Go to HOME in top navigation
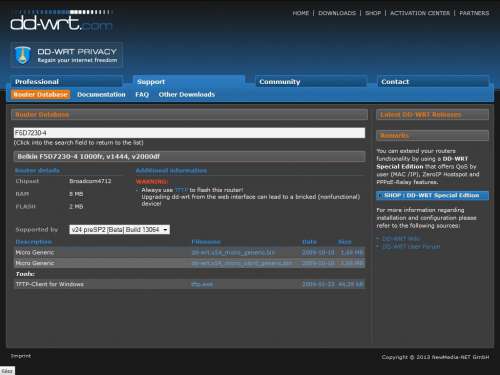This screenshot has width=500, height=375. point(301,13)
